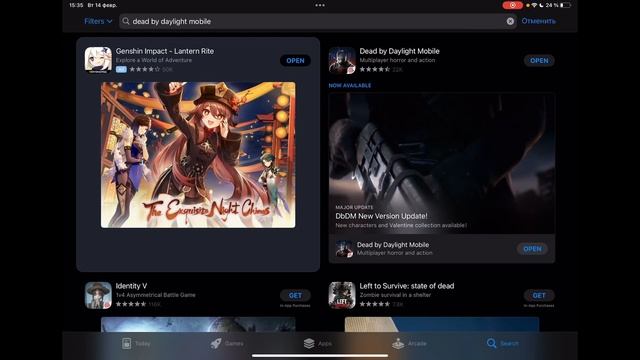Image resolution: width=640 pixels, height=360 pixels.
Task: Open the Dead by Daylight Mobile app icon
Action: pos(342,60)
